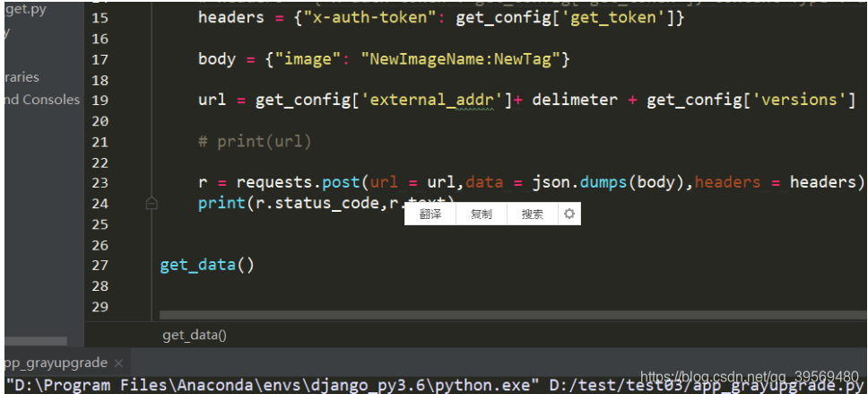Click the horizontal editor scrollbar
The image size is (868, 394).
pyautogui.click(x=514, y=315)
